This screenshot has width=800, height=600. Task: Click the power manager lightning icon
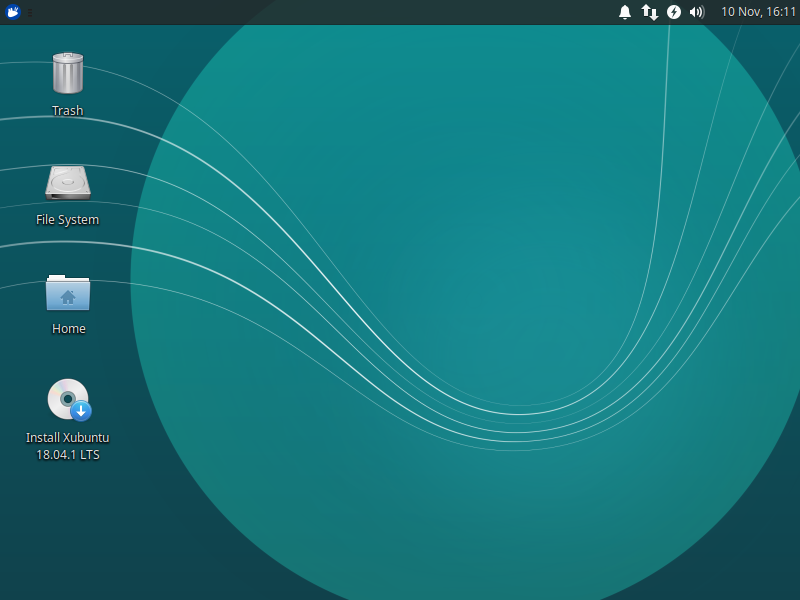[674, 12]
